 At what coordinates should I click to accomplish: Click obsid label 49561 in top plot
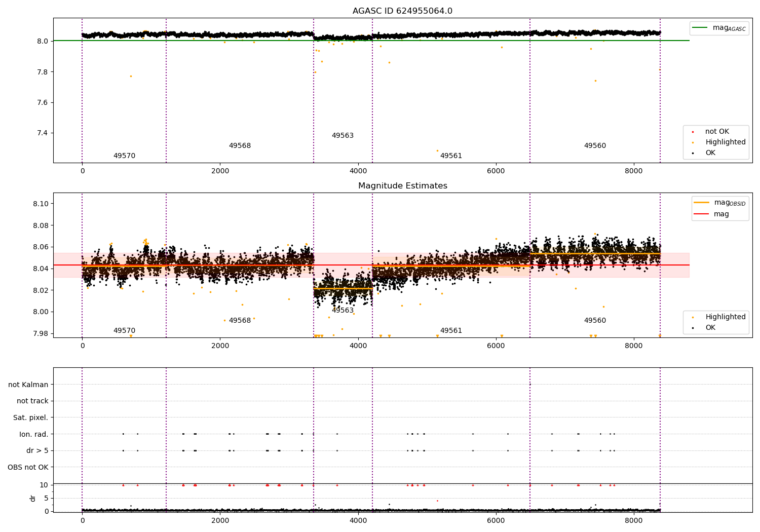tap(451, 156)
